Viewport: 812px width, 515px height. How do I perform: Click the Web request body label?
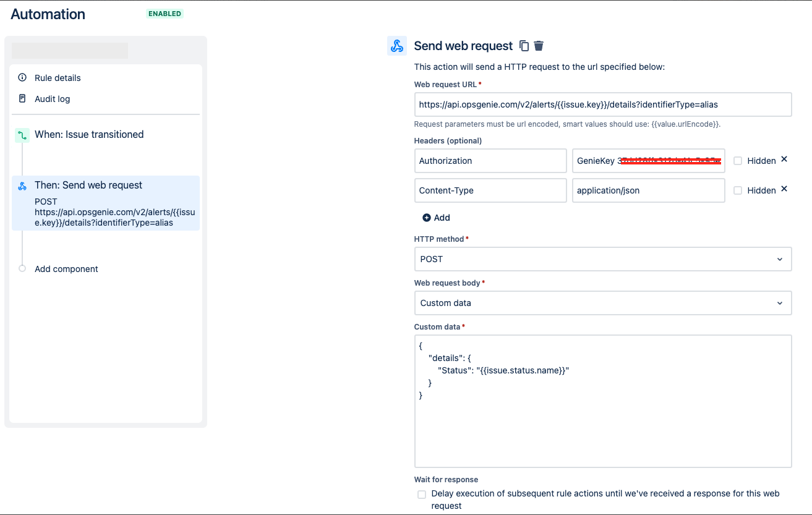click(447, 283)
